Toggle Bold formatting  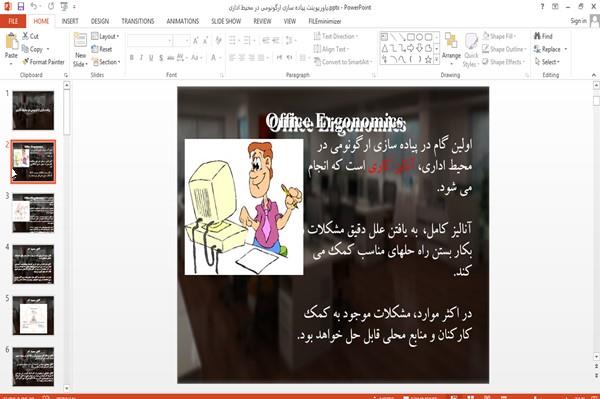click(131, 58)
